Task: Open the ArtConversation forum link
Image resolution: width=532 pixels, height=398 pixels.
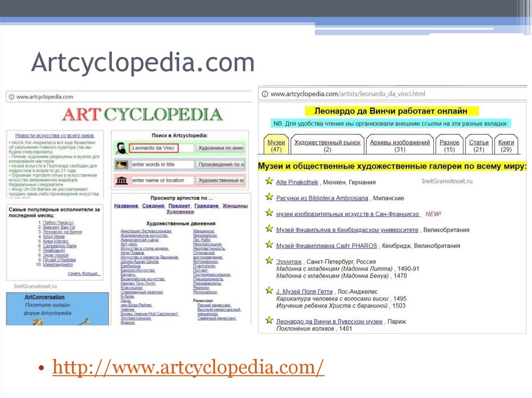Action: pyautogui.click(x=45, y=297)
